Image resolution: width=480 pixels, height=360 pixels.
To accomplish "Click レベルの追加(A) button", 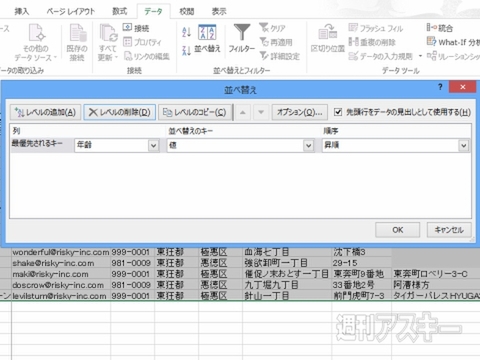I will point(45,112).
